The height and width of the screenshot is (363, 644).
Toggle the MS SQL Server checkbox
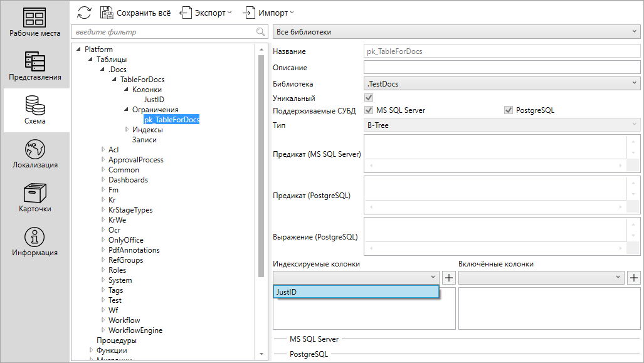[x=369, y=110]
